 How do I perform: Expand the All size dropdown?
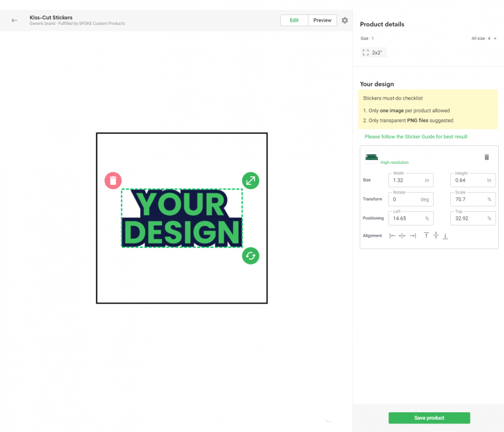point(484,39)
